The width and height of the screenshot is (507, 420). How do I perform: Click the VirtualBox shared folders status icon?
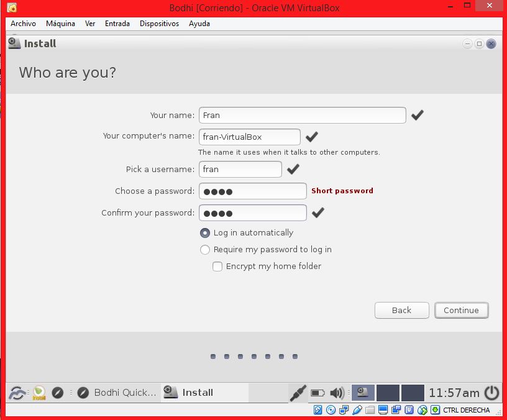click(x=370, y=410)
